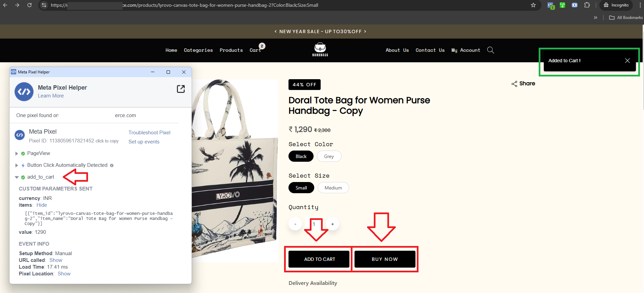Select the Grey color option
The height and width of the screenshot is (293, 644).
click(329, 156)
